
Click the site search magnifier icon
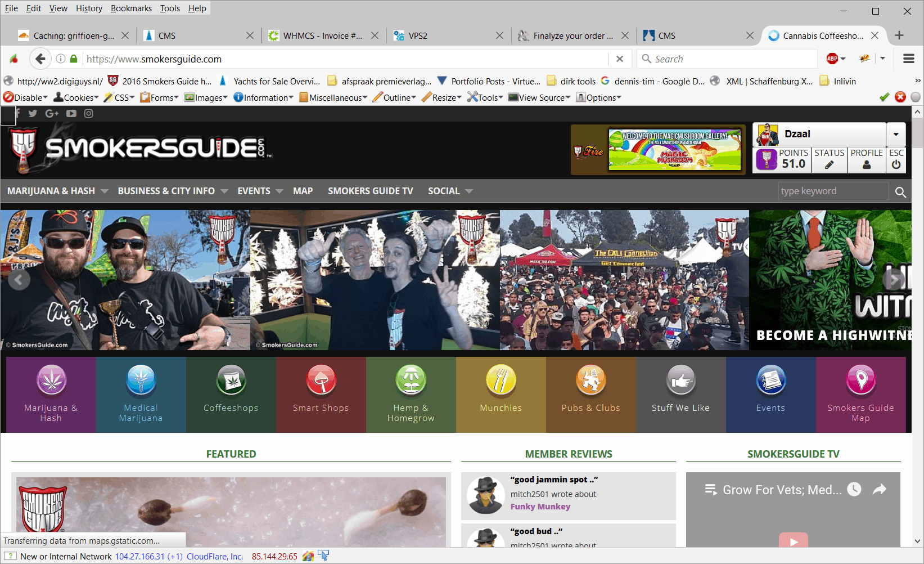pyautogui.click(x=900, y=192)
